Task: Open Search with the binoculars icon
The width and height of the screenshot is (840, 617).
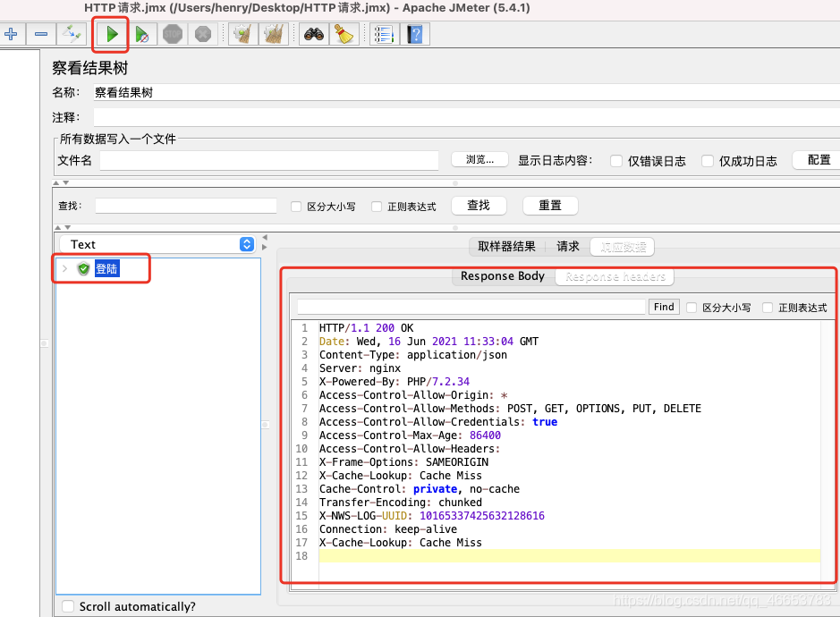Action: [x=314, y=34]
